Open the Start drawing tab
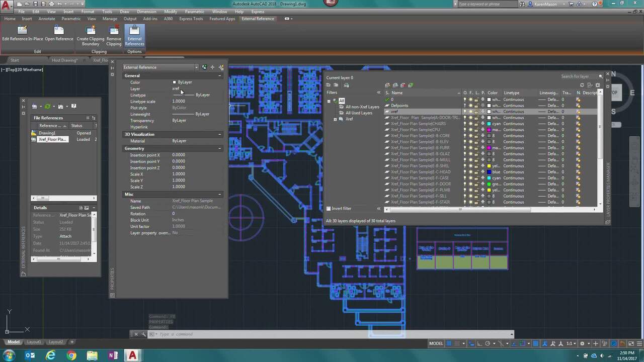This screenshot has height=362, width=644. point(15,60)
